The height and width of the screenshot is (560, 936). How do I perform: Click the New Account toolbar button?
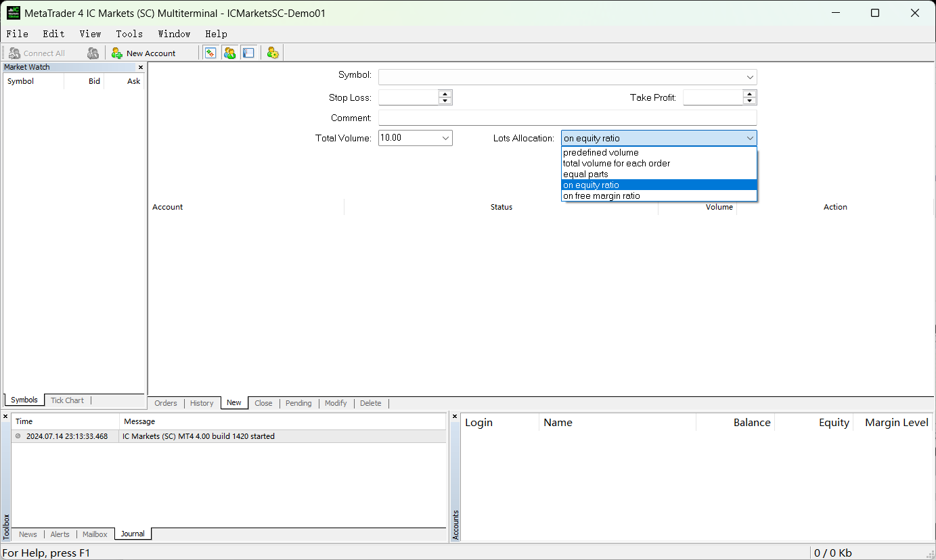click(x=143, y=53)
